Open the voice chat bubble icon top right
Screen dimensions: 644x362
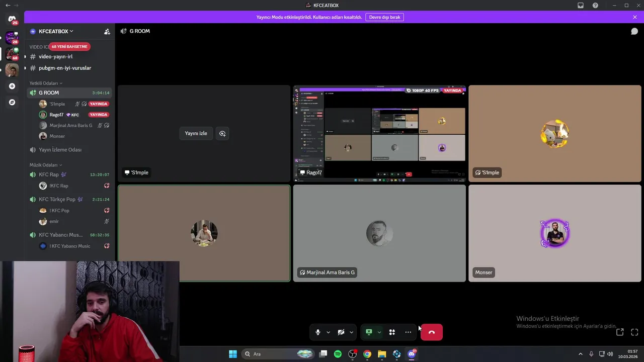coord(634,31)
